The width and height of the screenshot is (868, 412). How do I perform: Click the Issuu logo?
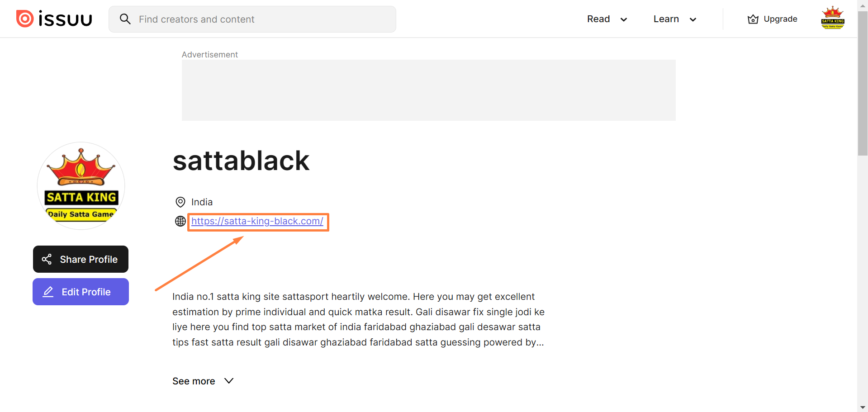pos(54,19)
